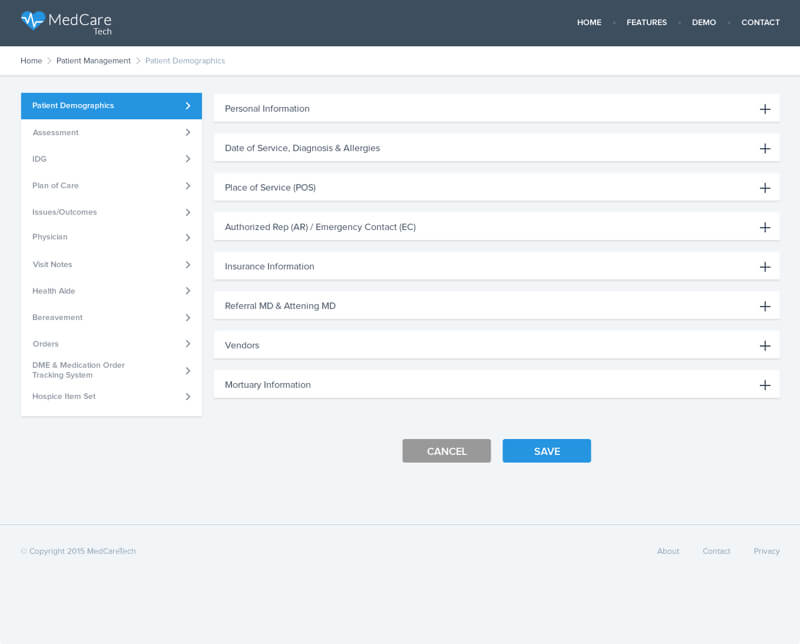This screenshot has height=644, width=800.
Task: Open About link in footer
Action: pos(668,551)
